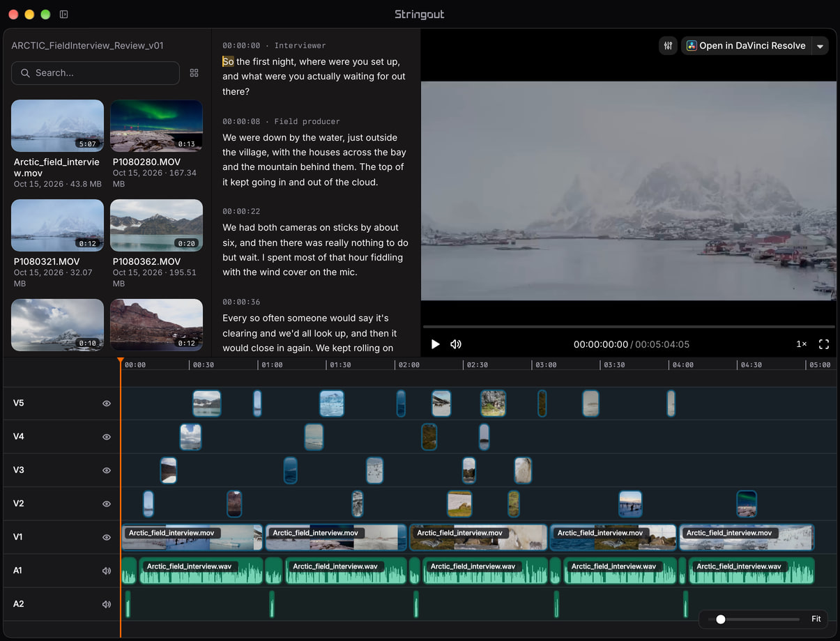Viewport: 840px width, 641px height.
Task: Click the 00:00:00 Interviewer timestamp
Action: (x=274, y=45)
